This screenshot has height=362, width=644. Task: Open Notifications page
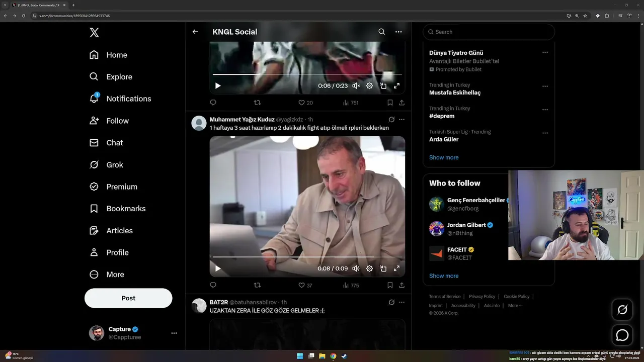(120, 99)
